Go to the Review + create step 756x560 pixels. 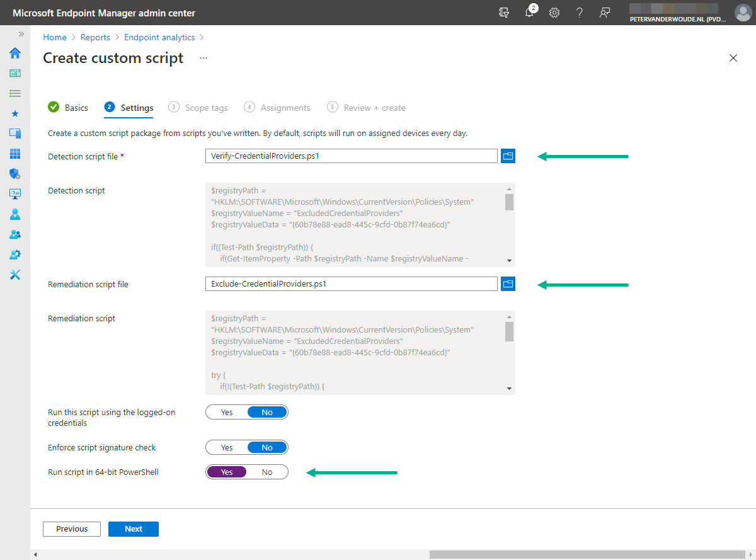(x=374, y=108)
